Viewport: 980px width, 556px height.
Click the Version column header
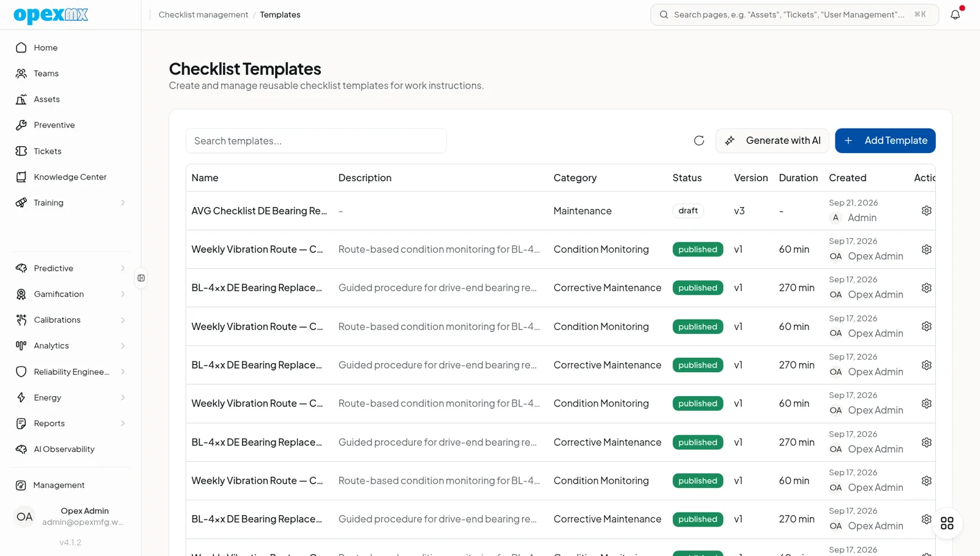pyautogui.click(x=751, y=178)
